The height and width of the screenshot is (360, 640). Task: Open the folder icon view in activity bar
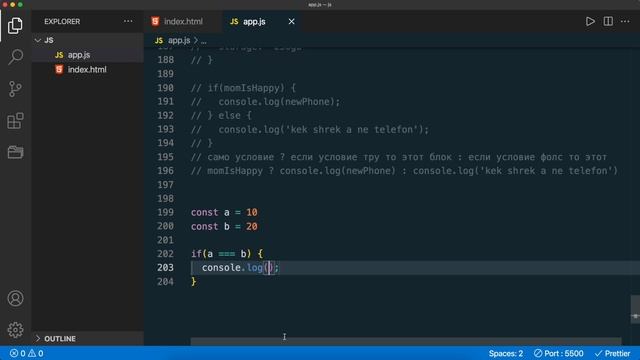[15, 152]
